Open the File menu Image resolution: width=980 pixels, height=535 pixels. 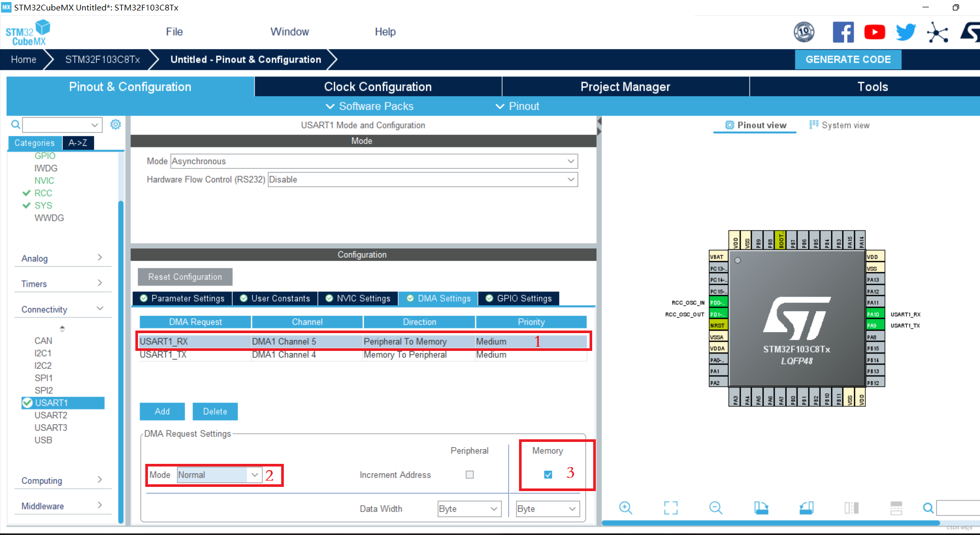pos(174,32)
